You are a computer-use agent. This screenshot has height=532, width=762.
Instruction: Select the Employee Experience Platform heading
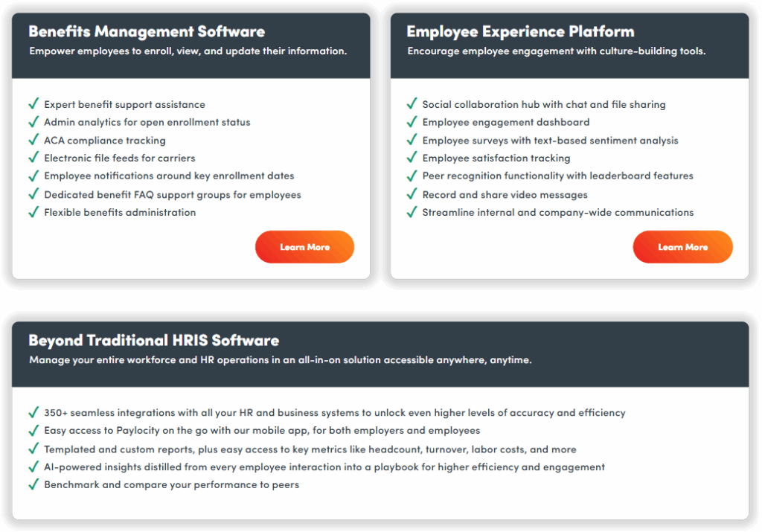point(520,31)
